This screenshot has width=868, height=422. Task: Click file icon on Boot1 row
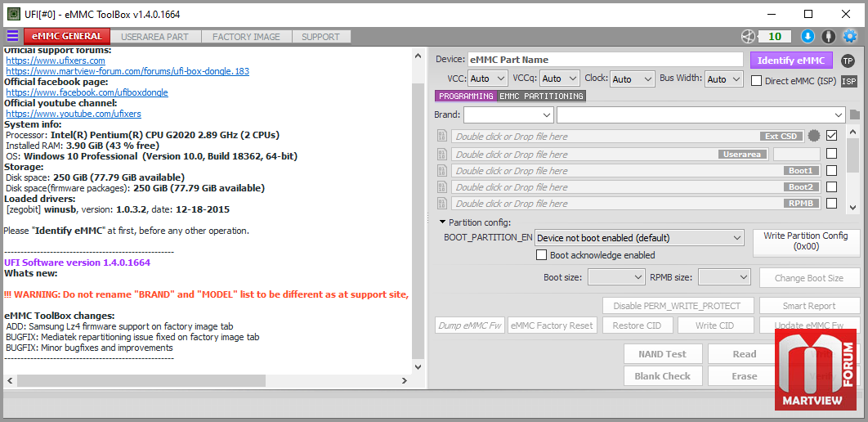tap(441, 171)
